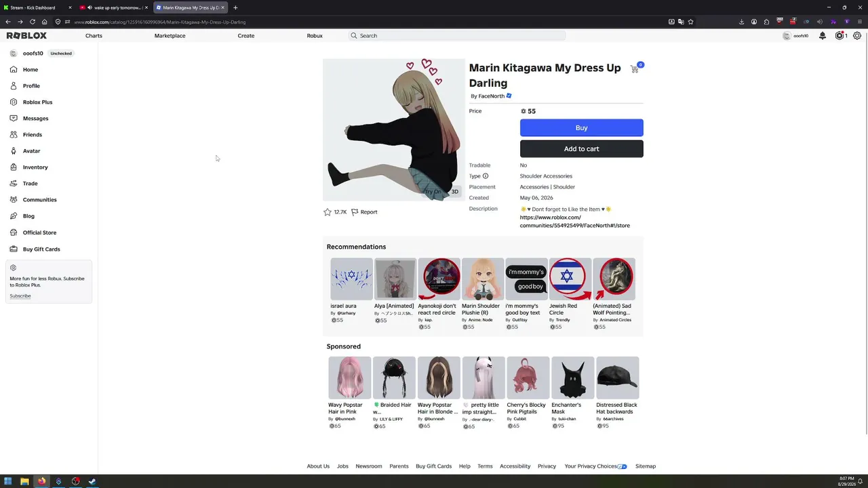Screen dimensions: 868x488
Task: Click the site security shield icon
Action: (58, 22)
